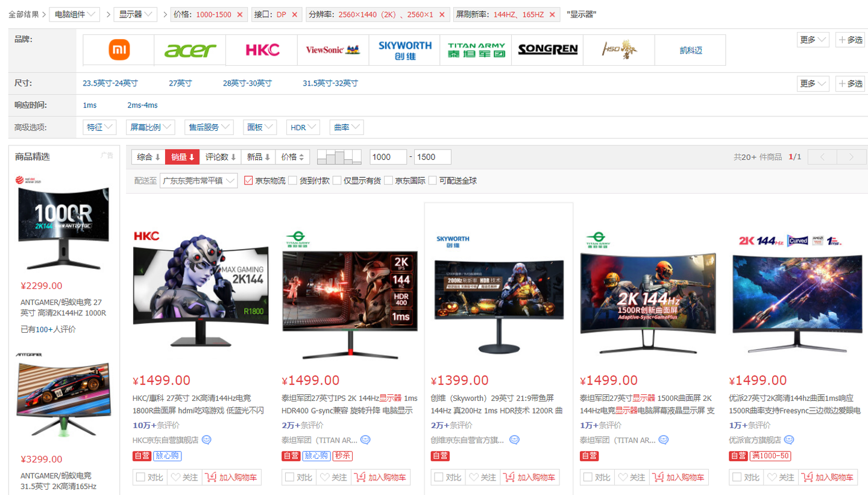Image resolution: width=868 pixels, height=495 pixels.
Task: Sort results by 综合
Action: click(x=148, y=157)
